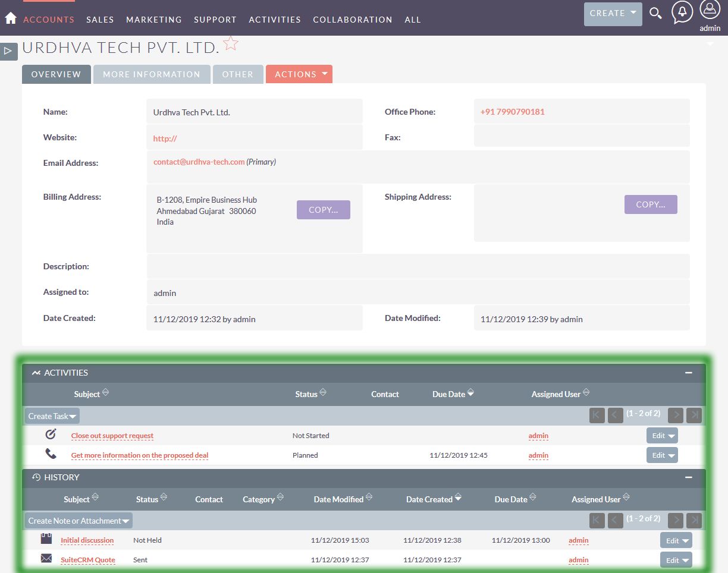Open the Support menu
Image resolution: width=728 pixels, height=573 pixels.
[215, 20]
